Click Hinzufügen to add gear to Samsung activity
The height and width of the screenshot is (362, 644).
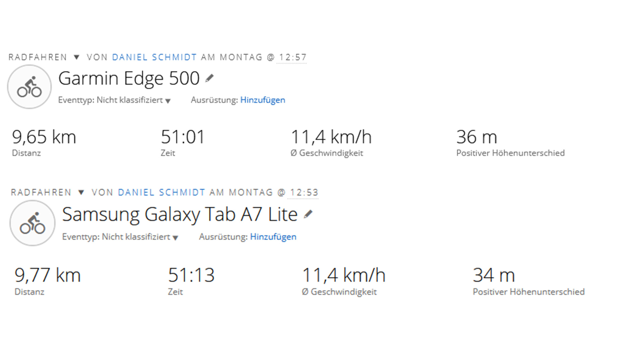click(x=273, y=237)
